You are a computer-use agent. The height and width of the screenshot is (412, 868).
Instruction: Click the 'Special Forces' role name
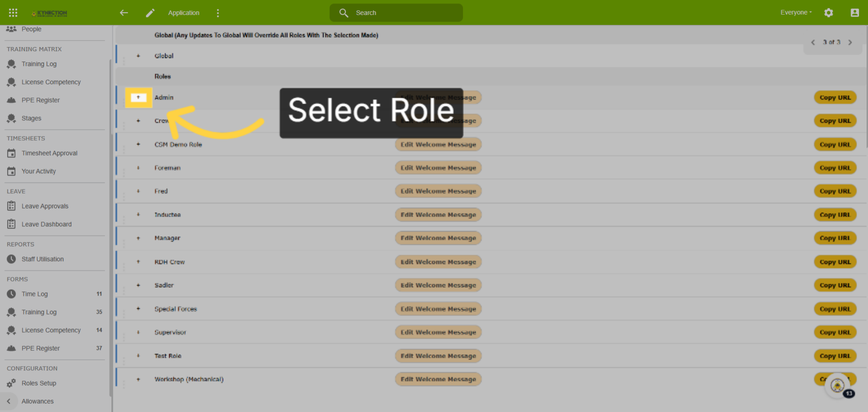tap(176, 309)
